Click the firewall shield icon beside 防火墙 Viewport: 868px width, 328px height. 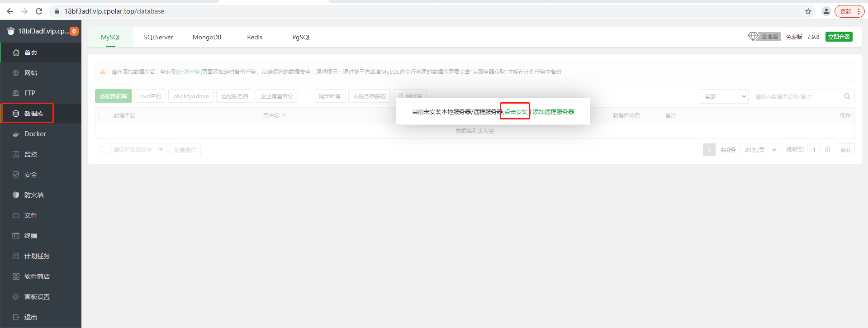[16, 195]
